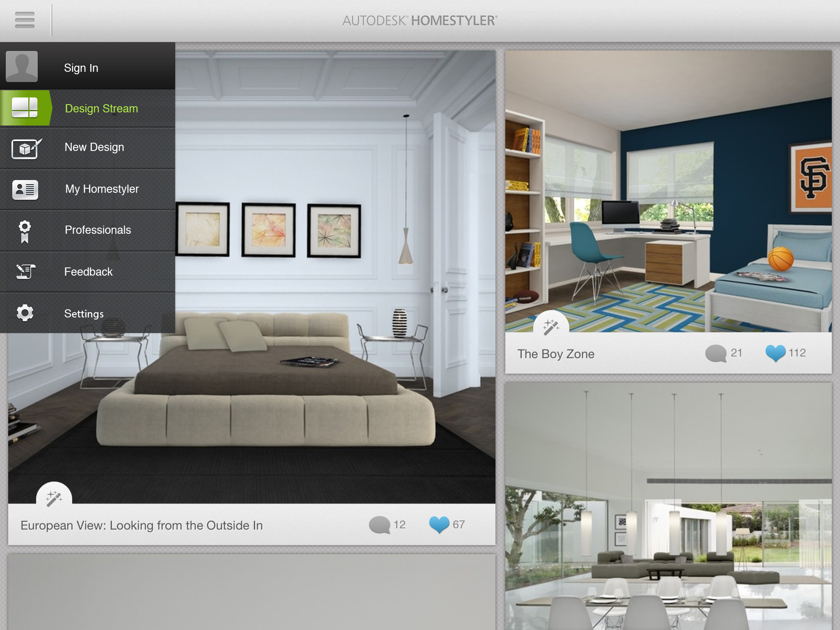Click the Professionals badge icon
840x630 pixels.
coord(25,229)
